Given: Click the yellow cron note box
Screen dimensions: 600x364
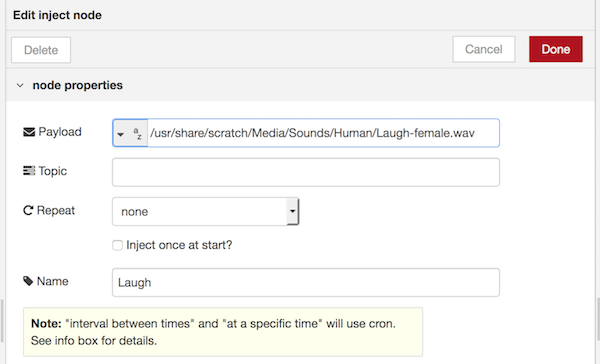Looking at the screenshot, I should (223, 332).
